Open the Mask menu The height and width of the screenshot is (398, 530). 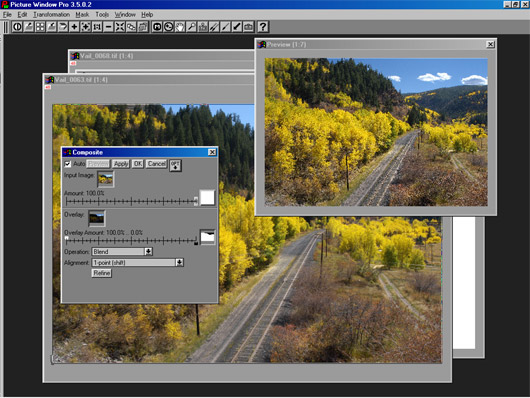(82, 15)
